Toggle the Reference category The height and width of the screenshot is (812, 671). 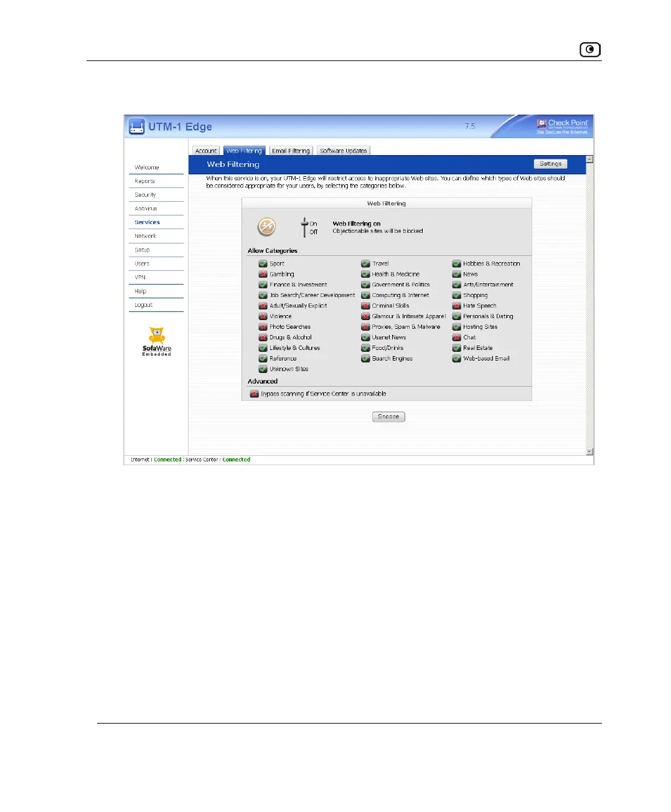[x=263, y=359]
